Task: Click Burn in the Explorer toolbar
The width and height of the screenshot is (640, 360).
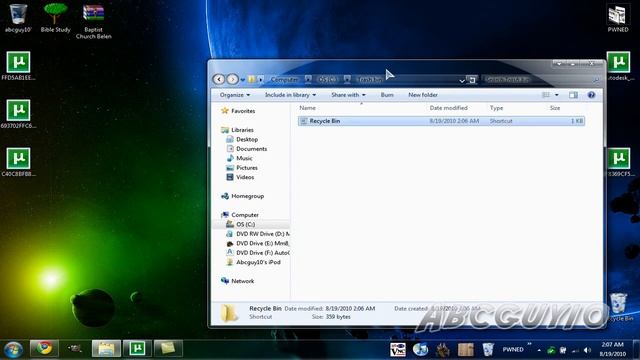Action: (387, 95)
